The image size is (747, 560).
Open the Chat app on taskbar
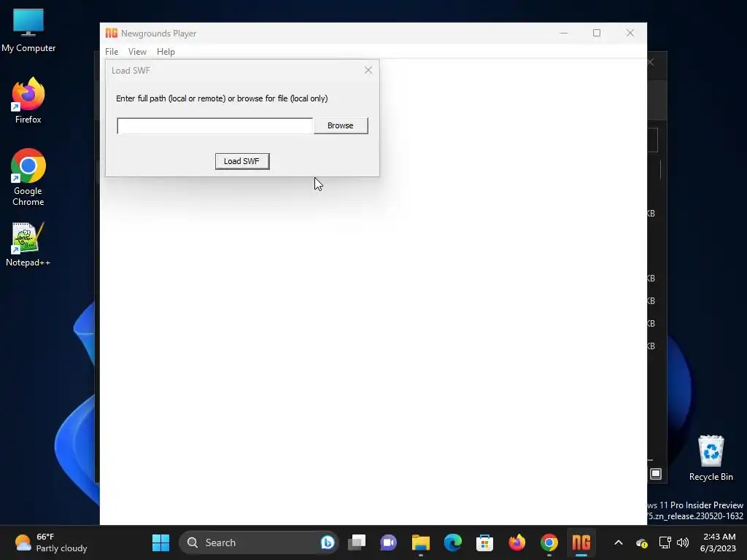[388, 542]
